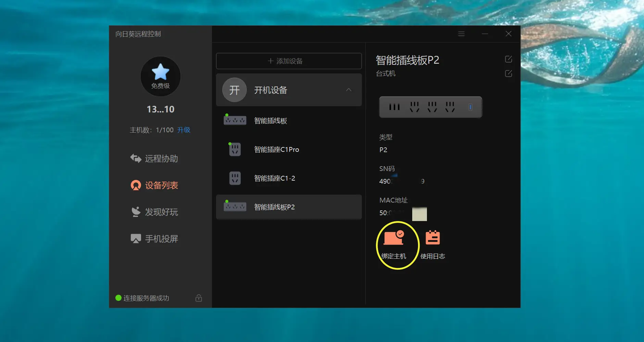Open the 发现好玩 section
The width and height of the screenshot is (644, 342).
coord(154,212)
